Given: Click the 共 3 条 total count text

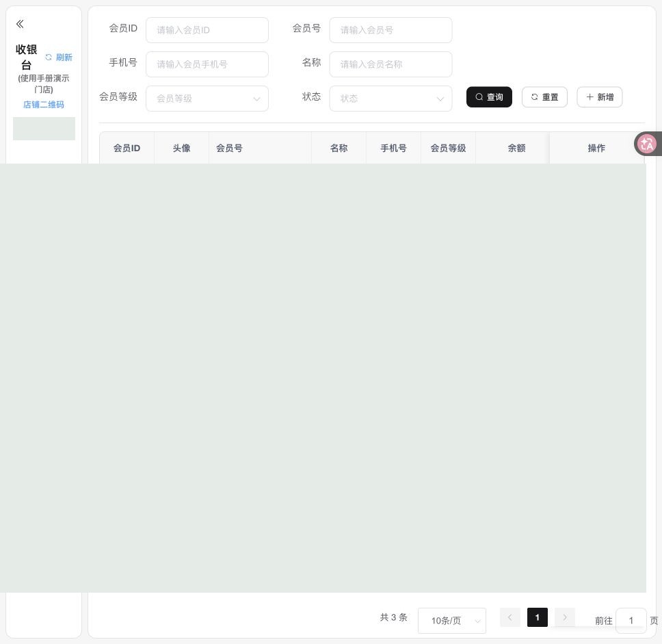Looking at the screenshot, I should pos(393,617).
